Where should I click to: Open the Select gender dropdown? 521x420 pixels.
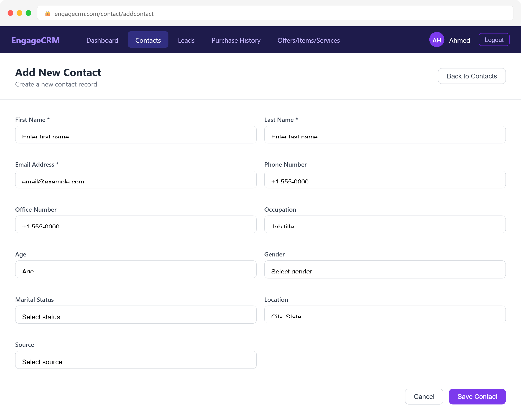(385, 269)
